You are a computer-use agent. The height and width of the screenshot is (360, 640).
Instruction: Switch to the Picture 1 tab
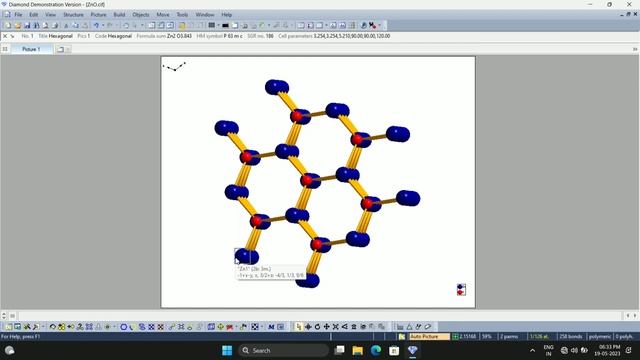point(31,49)
